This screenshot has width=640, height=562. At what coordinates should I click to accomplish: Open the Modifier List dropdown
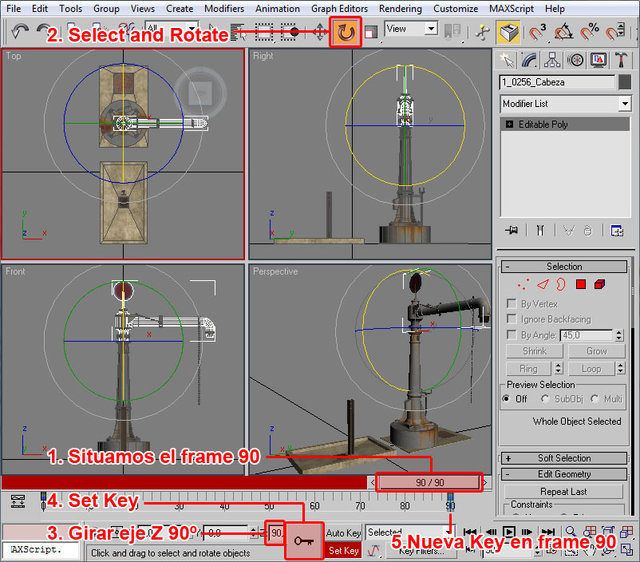565,104
